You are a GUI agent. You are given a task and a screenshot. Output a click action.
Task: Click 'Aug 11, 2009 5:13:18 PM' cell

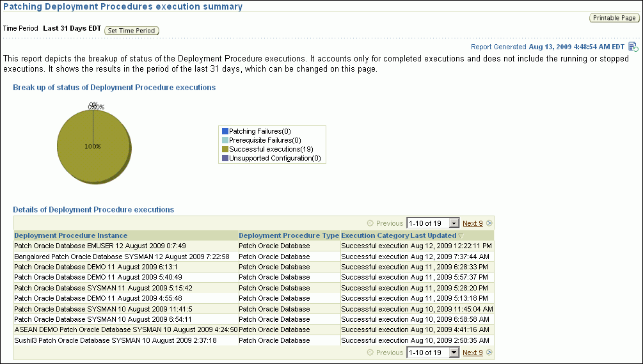click(449, 298)
